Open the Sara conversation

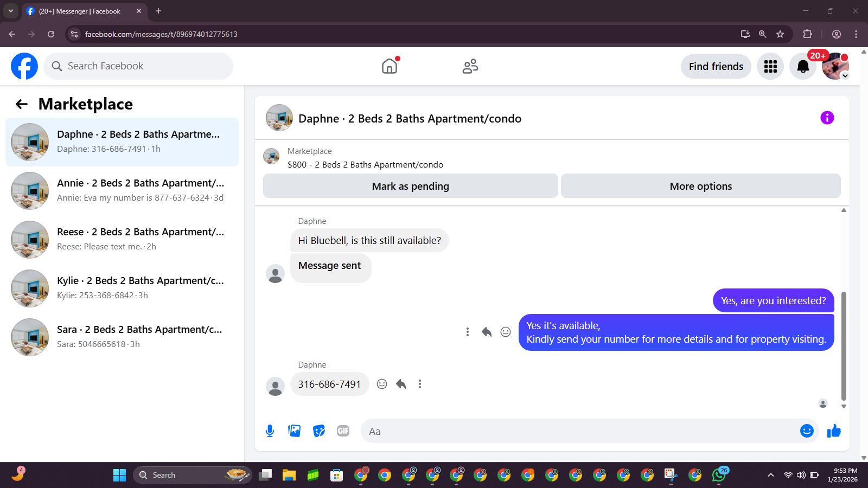122,337
